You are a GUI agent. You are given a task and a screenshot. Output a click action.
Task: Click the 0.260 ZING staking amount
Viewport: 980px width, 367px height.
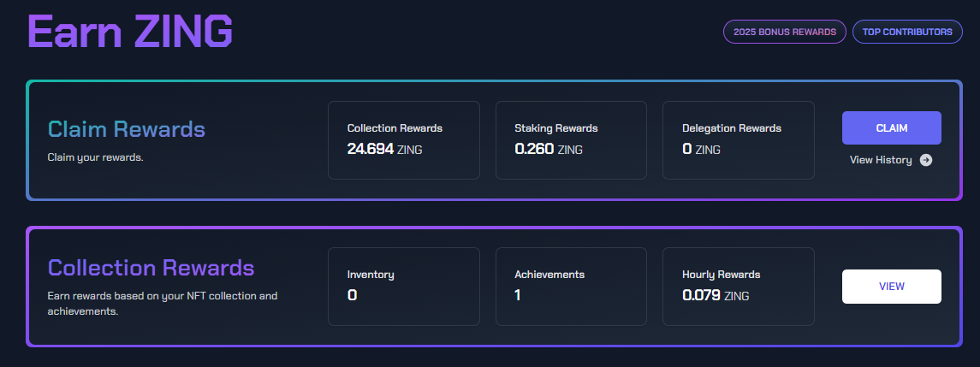[548, 149]
